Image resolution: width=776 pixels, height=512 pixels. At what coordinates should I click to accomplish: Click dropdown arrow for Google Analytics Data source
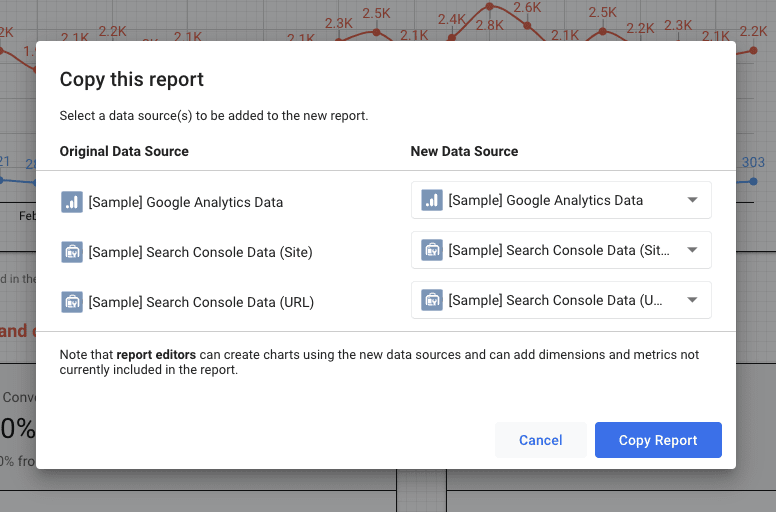(x=692, y=200)
